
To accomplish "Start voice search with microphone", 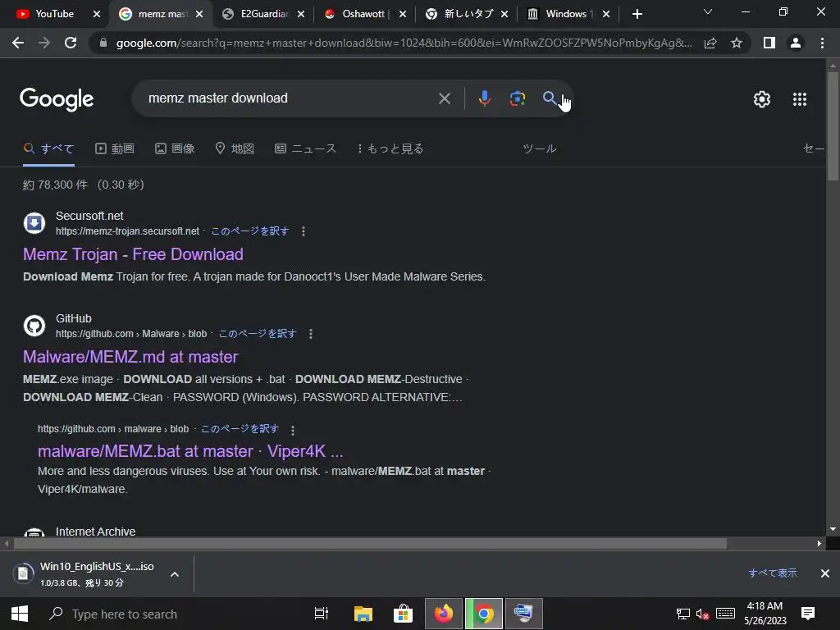I will (x=484, y=98).
